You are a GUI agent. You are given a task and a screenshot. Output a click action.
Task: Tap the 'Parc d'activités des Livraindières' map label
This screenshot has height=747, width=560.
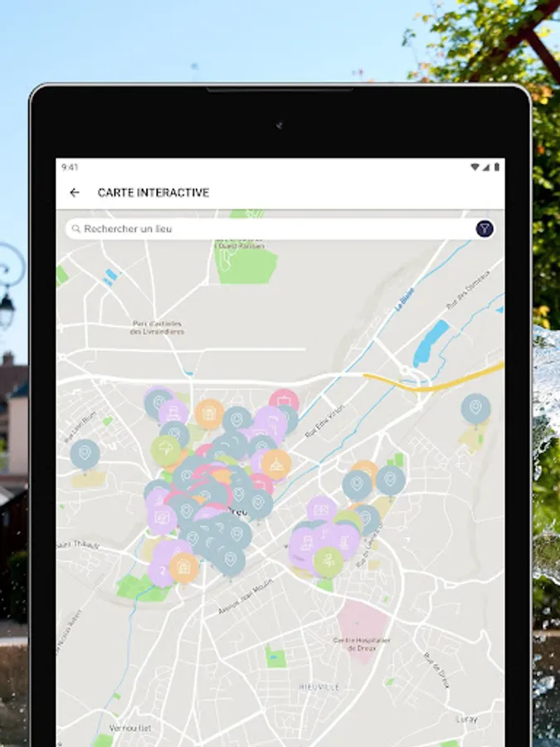click(157, 328)
